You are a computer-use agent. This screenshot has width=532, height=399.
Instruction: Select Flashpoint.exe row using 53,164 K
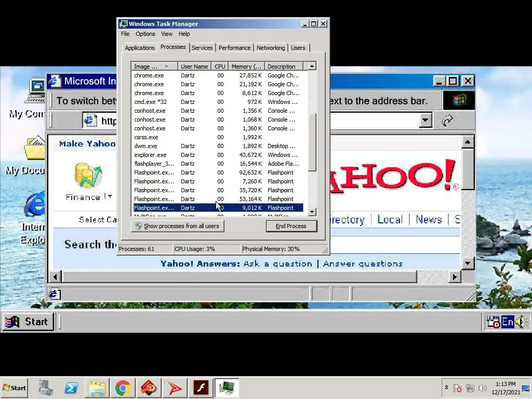pyautogui.click(x=218, y=199)
